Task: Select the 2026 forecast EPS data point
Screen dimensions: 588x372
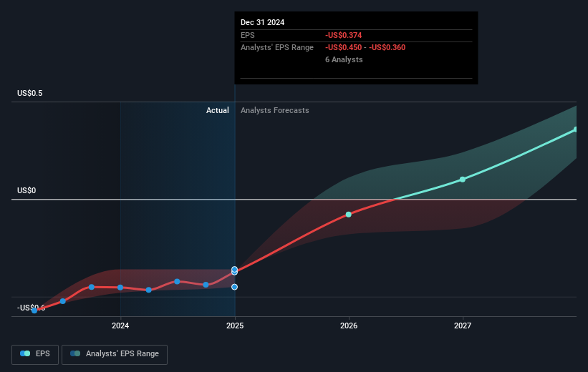Action: 348,215
